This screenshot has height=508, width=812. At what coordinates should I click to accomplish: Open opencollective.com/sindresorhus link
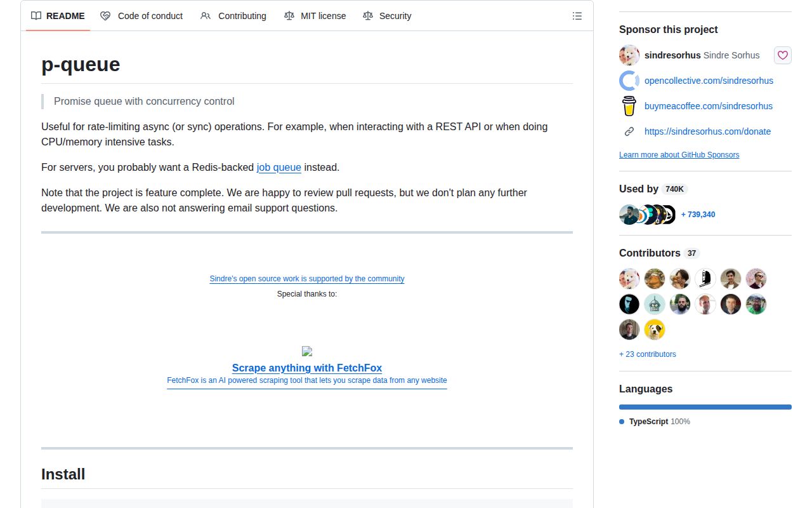(709, 81)
